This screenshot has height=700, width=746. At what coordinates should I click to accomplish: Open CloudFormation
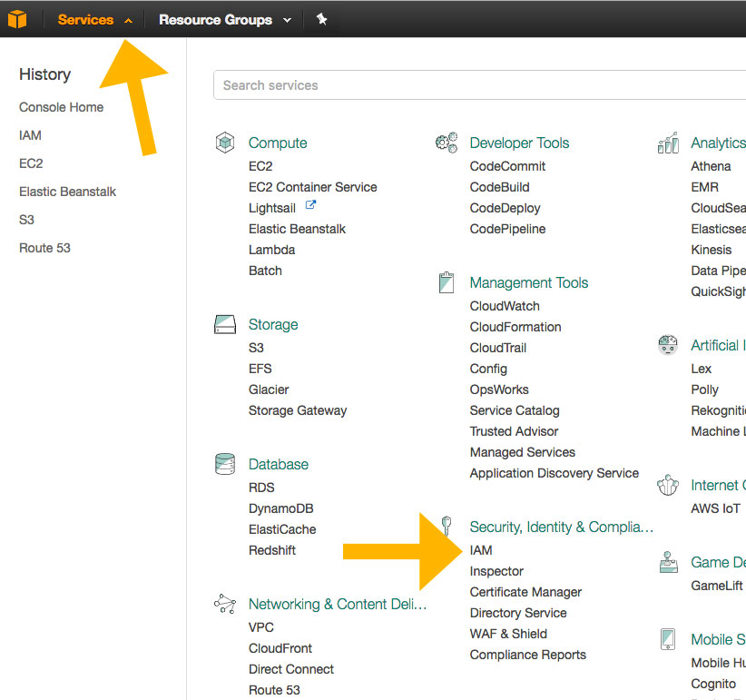515,327
